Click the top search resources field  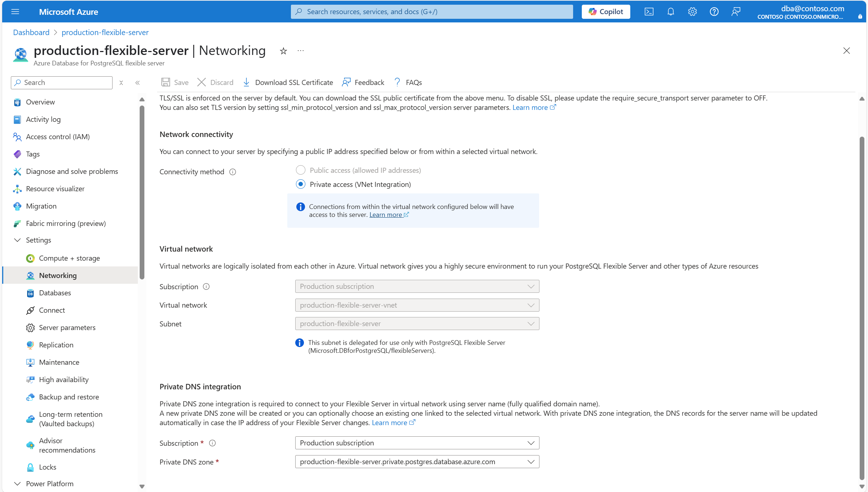(x=431, y=12)
